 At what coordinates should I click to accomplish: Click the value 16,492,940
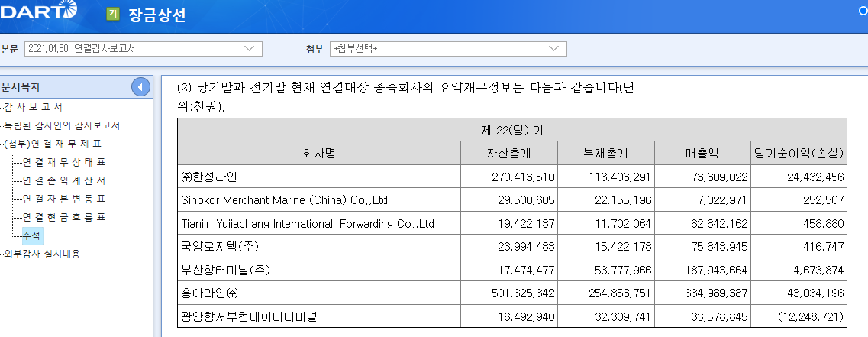[x=526, y=316]
